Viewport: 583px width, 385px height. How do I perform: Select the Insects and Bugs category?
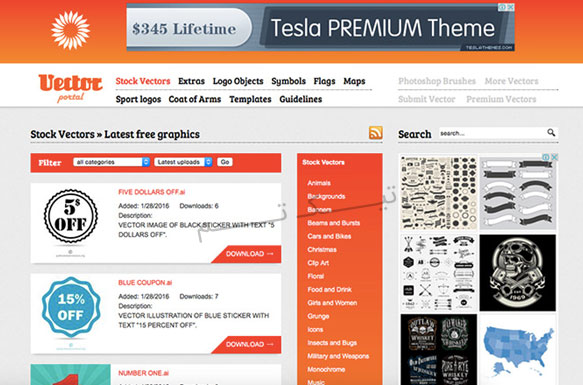[x=332, y=343]
